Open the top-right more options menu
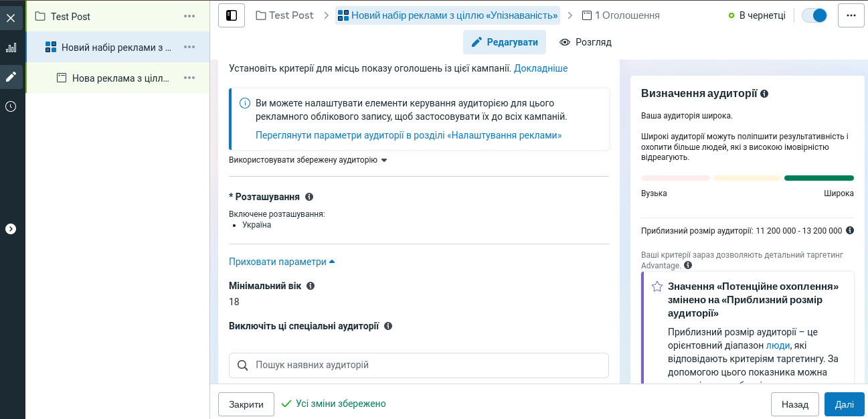This screenshot has height=419, width=868. pos(851,15)
